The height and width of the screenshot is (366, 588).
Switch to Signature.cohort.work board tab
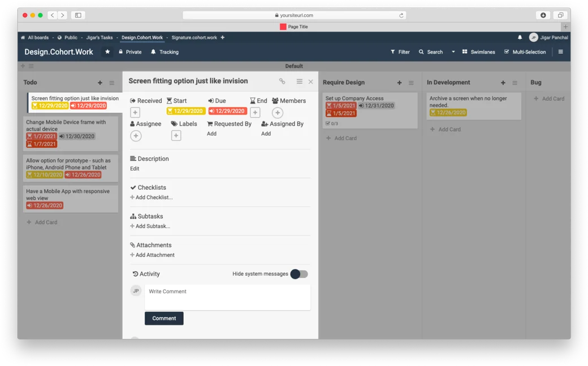pos(194,38)
